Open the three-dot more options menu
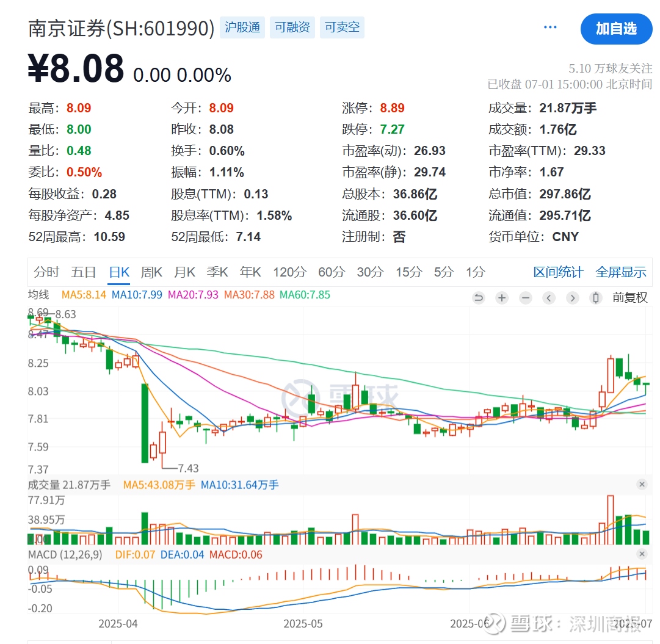 (549, 27)
